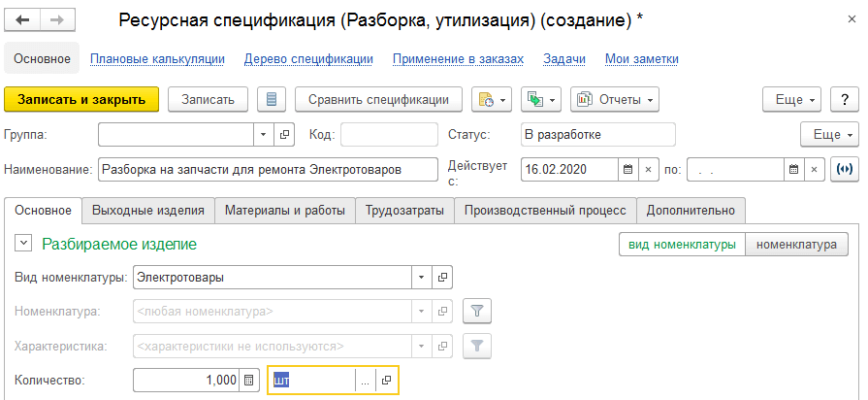This screenshot has width=868, height=400.
Task: Open Мои заметки link
Action: [x=642, y=58]
